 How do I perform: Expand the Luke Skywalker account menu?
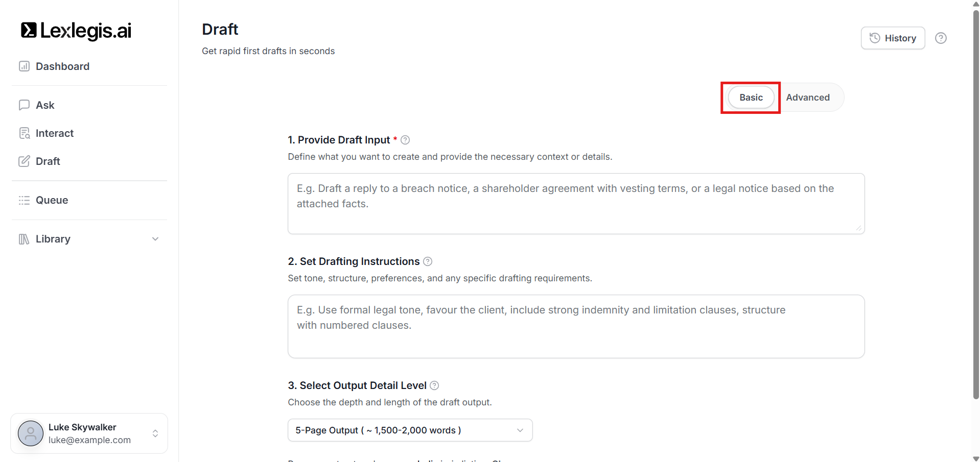click(x=155, y=433)
